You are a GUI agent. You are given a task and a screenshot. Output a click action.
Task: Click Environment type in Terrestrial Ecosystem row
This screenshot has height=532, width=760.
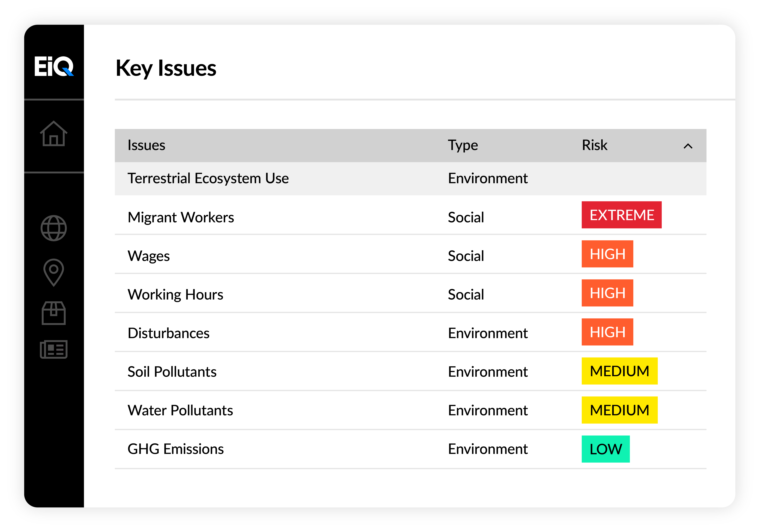point(488,178)
